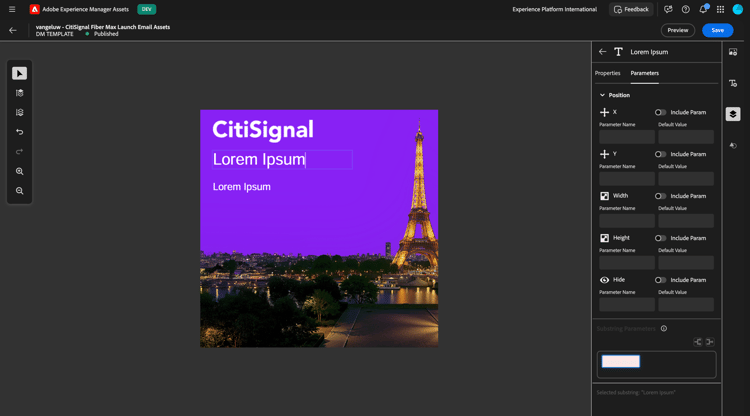Select the smaller Lorem Ipsum text layer
The image size is (750, 416).
pyautogui.click(x=242, y=187)
